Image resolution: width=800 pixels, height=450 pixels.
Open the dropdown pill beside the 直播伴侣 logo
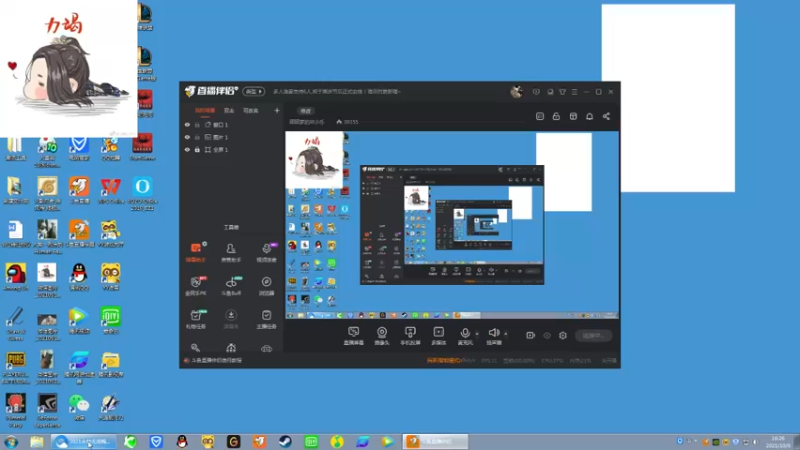[x=254, y=91]
